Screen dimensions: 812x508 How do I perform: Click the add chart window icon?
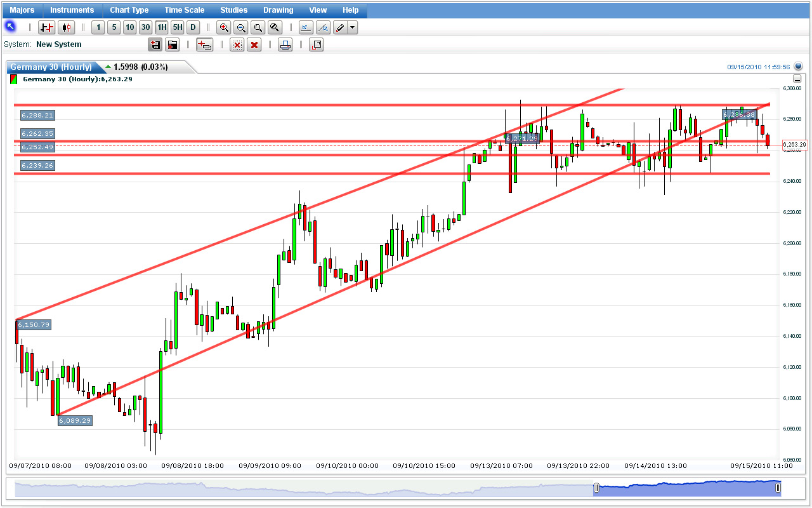(x=205, y=44)
